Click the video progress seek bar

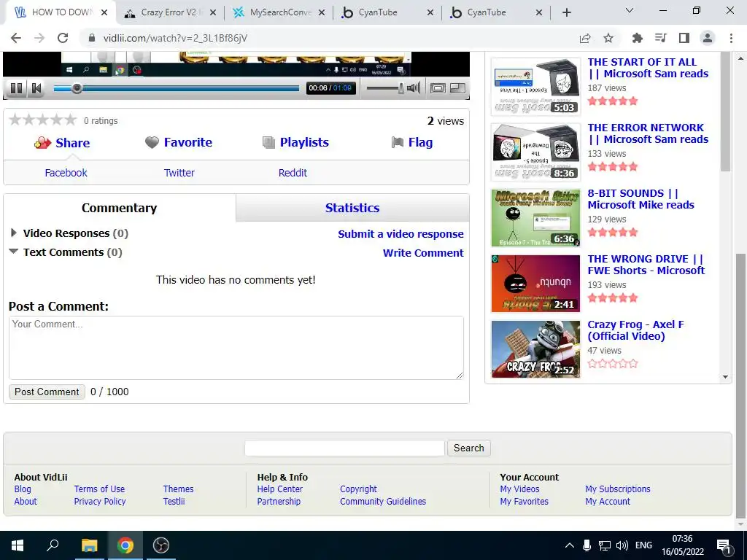177,88
